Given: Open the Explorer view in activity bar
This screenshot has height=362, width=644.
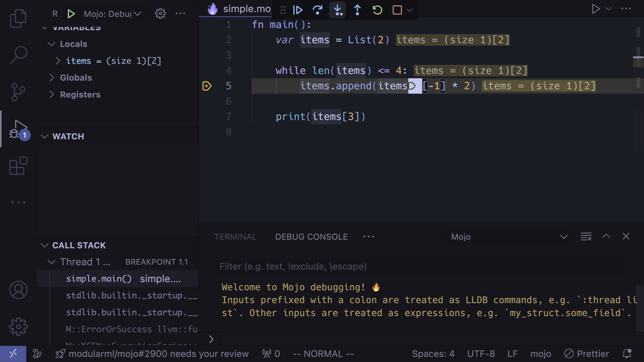Looking at the screenshot, I should pyautogui.click(x=18, y=18).
